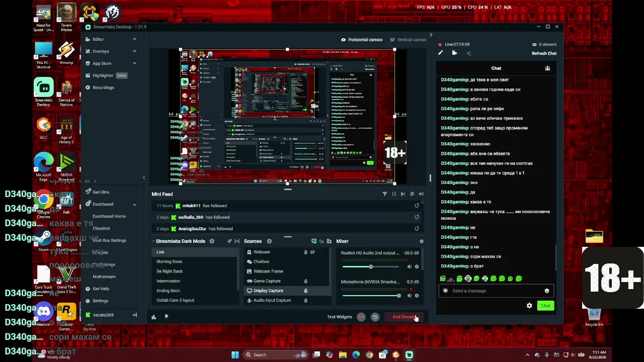Start recording with the REC button
Screen dimensions: 644x362
[361, 317]
